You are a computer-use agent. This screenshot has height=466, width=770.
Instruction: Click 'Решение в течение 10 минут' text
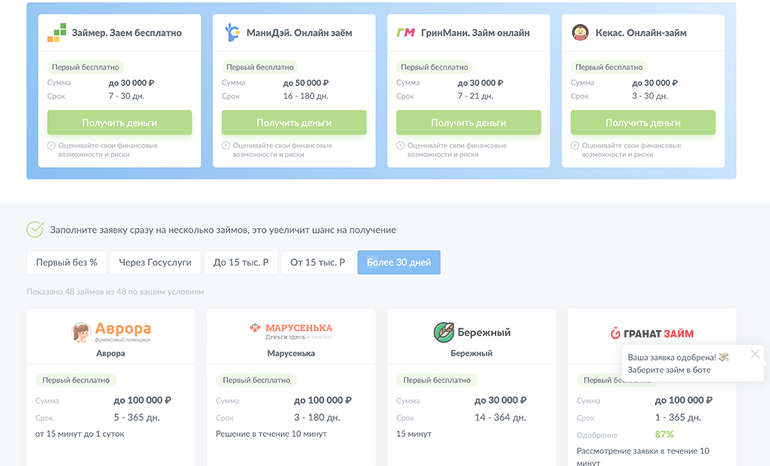pos(271,434)
